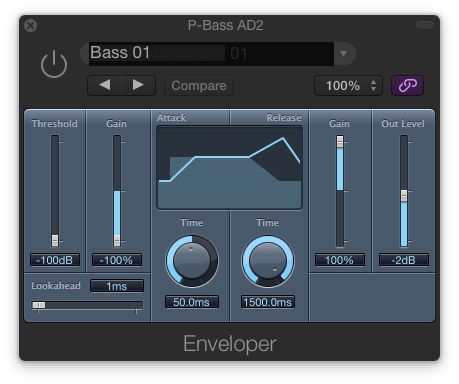Click the Out Level label
Screen dimensions: 459x384
(x=403, y=124)
